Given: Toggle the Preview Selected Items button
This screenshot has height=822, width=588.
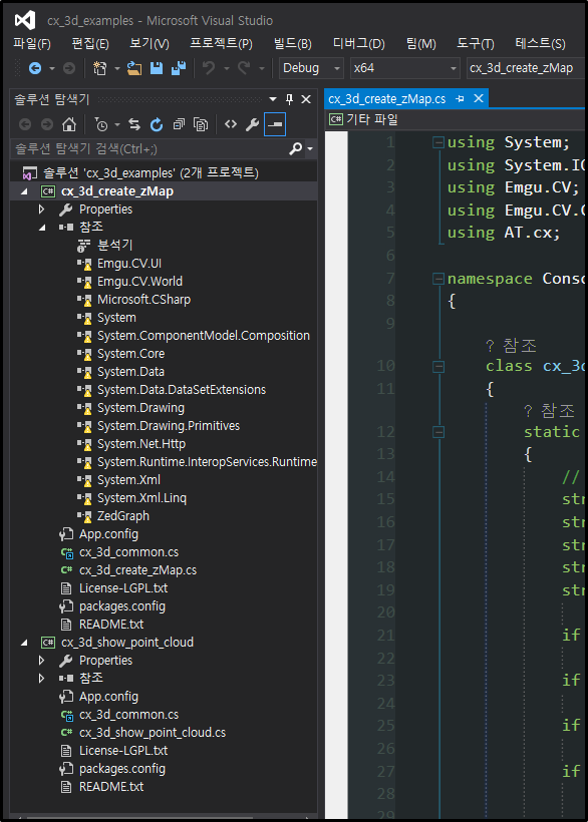Looking at the screenshot, I should tap(275, 124).
